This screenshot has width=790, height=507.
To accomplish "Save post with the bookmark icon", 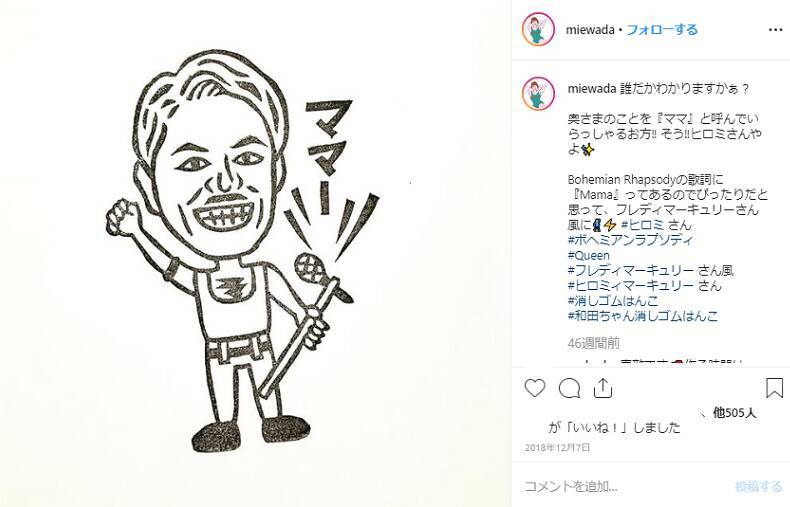I will (x=774, y=388).
